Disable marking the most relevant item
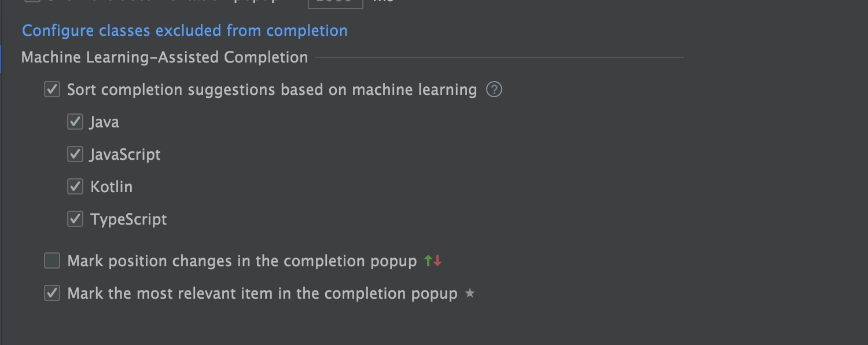This screenshot has width=868, height=345. coord(52,293)
